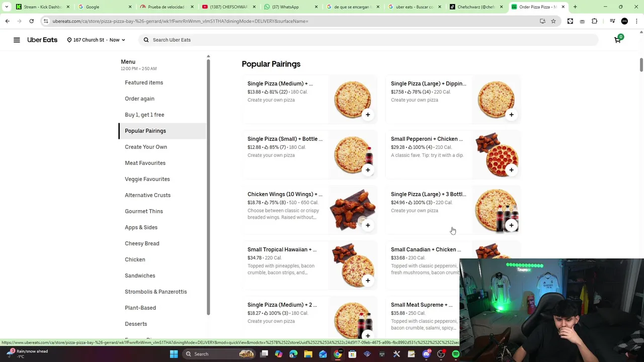Image resolution: width=644 pixels, height=362 pixels.
Task: Click the page vertical scrollbar
Action: [x=641, y=65]
